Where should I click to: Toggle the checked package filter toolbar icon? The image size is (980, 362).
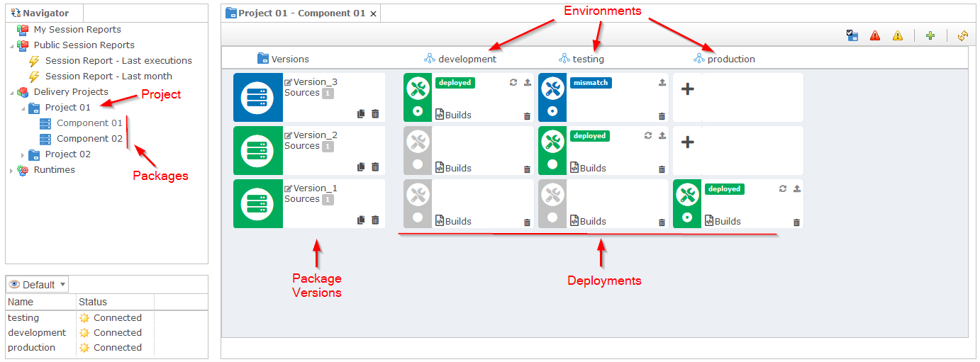click(853, 35)
